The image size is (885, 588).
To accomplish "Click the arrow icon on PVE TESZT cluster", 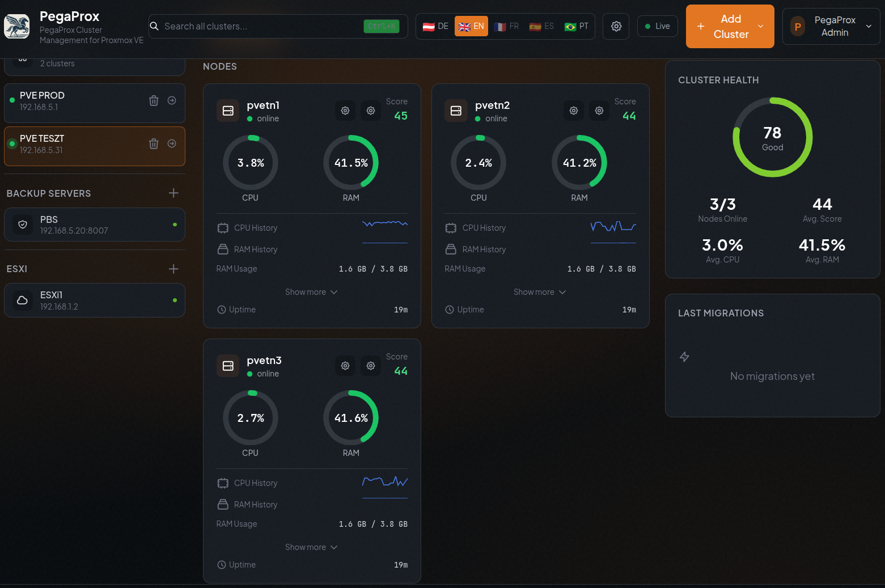I will click(x=172, y=144).
